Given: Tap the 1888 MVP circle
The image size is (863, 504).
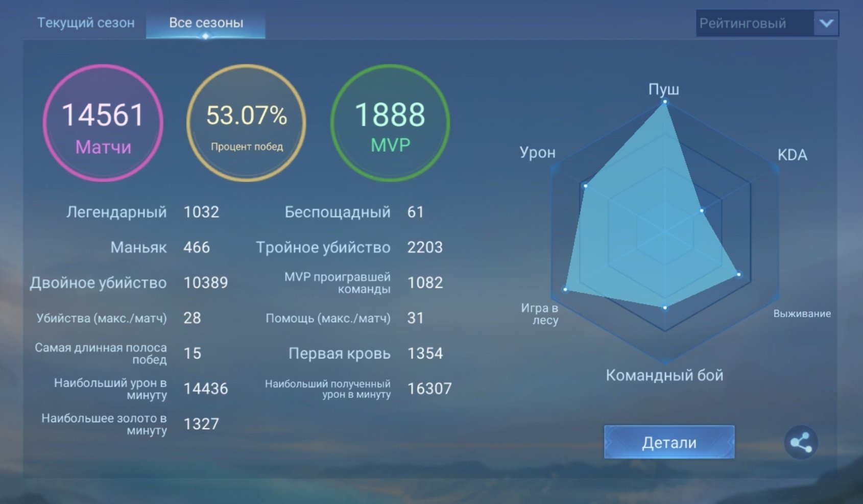Looking at the screenshot, I should (x=390, y=123).
